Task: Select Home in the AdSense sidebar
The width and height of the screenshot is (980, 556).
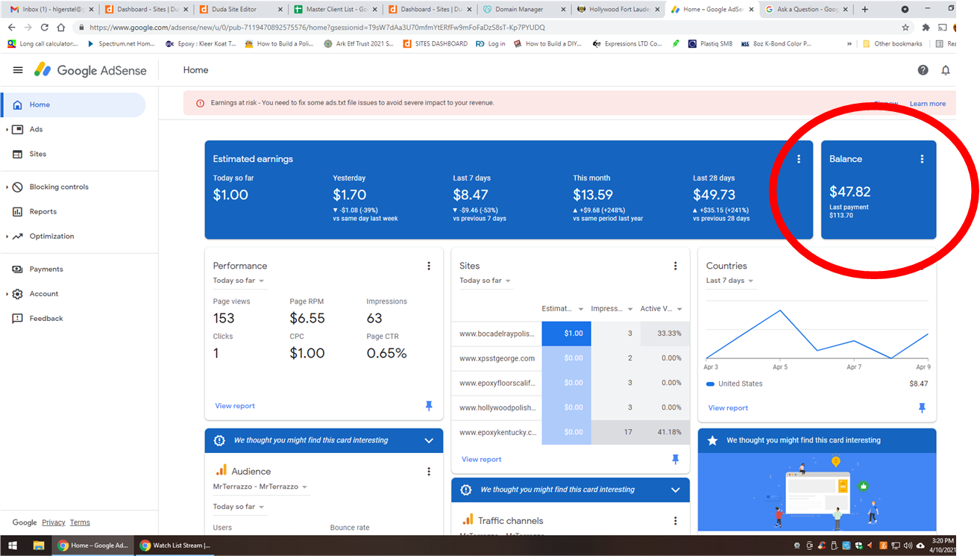Action: pos(73,105)
